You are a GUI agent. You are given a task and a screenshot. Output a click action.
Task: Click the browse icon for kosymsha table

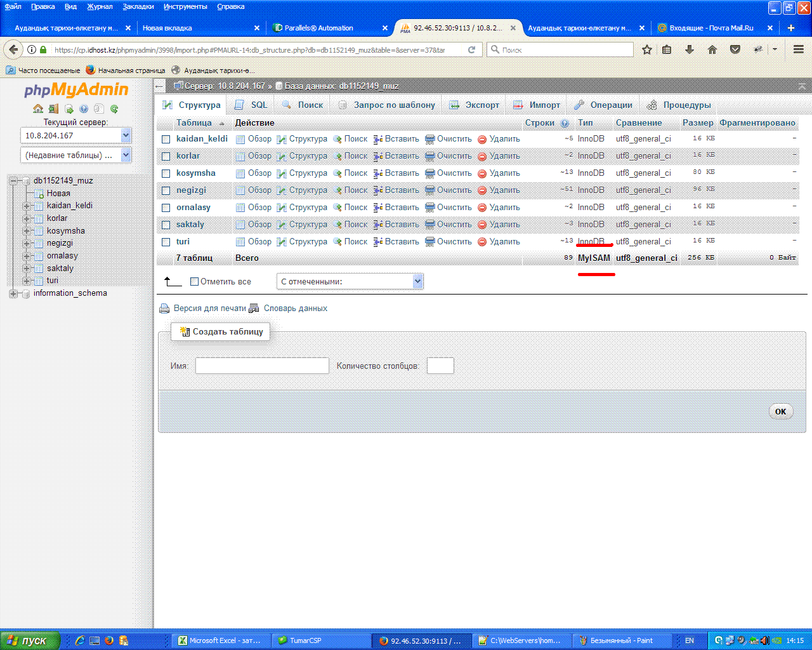click(x=240, y=173)
